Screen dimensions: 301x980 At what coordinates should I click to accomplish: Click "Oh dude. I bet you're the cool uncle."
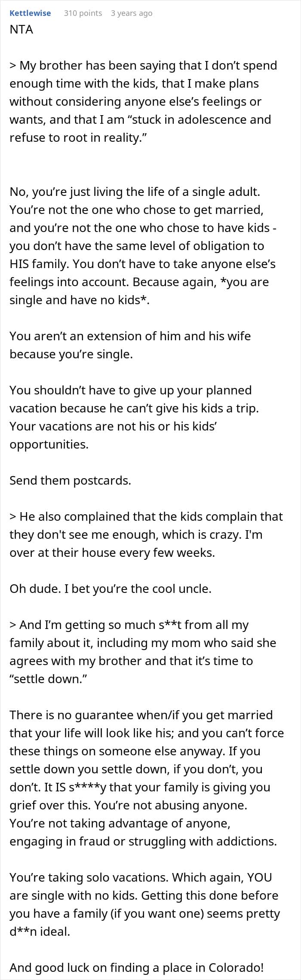(x=111, y=589)
